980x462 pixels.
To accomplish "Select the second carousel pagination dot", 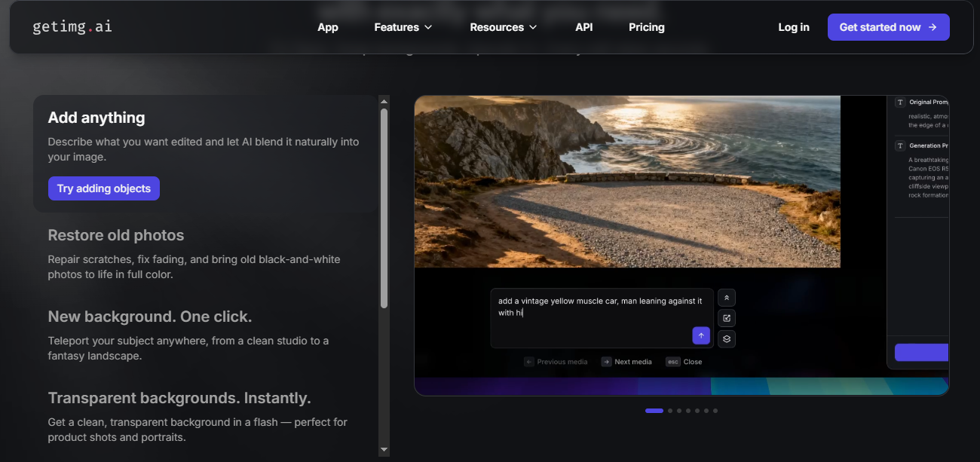I will coord(670,411).
